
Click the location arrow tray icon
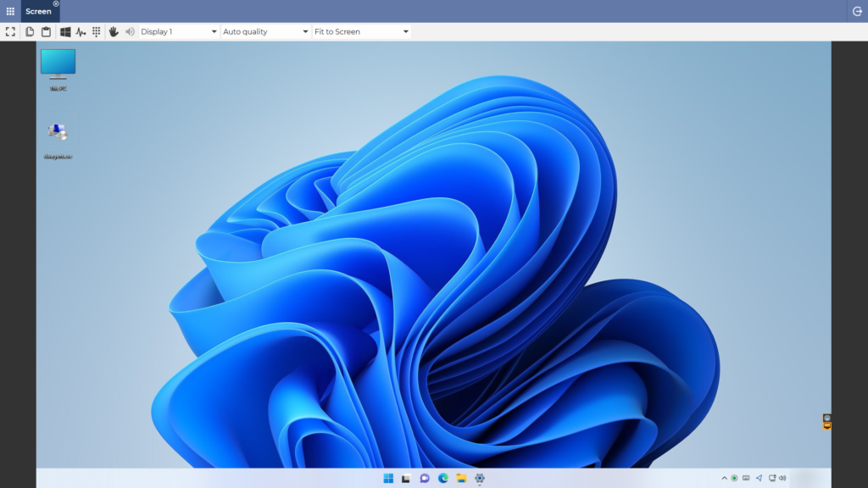tap(759, 478)
